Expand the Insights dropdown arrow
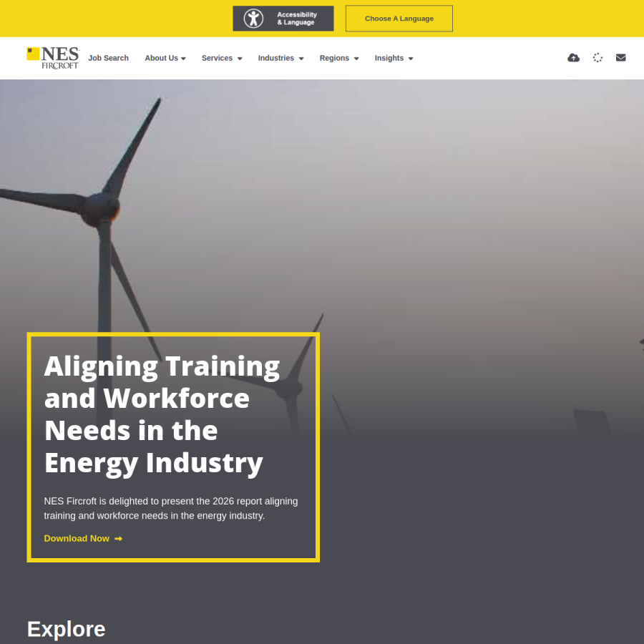 pyautogui.click(x=411, y=59)
